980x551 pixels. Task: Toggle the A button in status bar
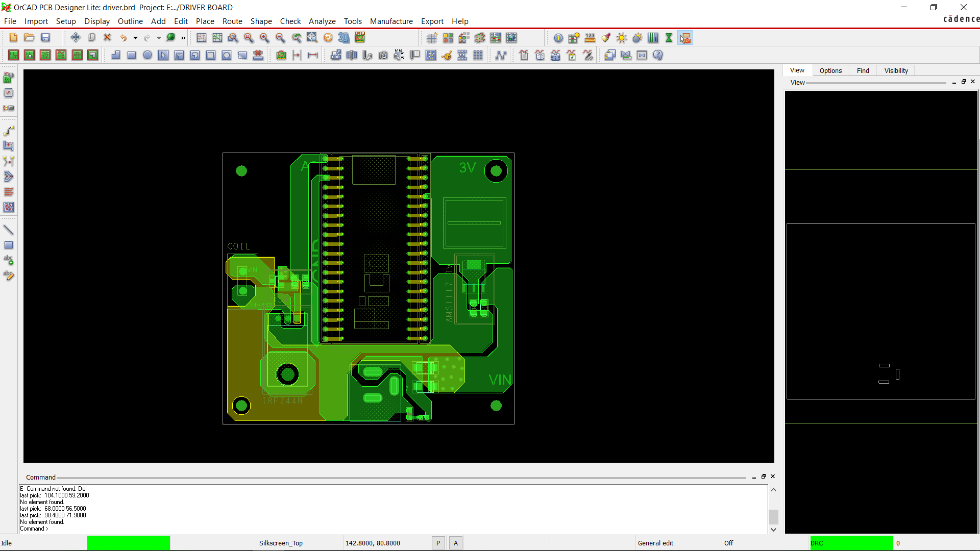456,543
